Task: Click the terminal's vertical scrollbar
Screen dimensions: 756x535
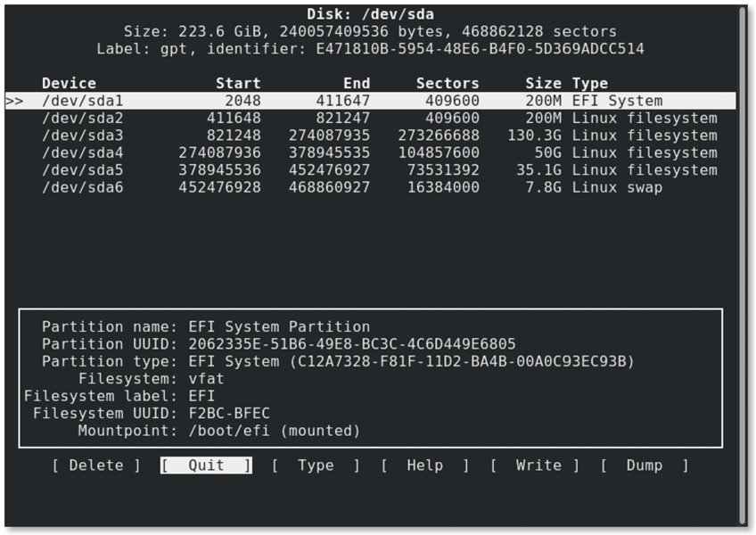Action: pyautogui.click(x=743, y=266)
